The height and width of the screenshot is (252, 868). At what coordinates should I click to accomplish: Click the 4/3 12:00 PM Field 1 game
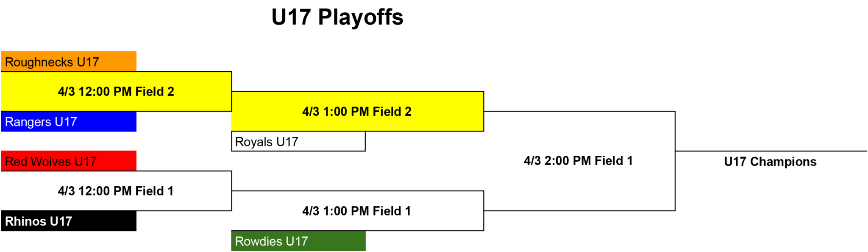click(x=116, y=191)
